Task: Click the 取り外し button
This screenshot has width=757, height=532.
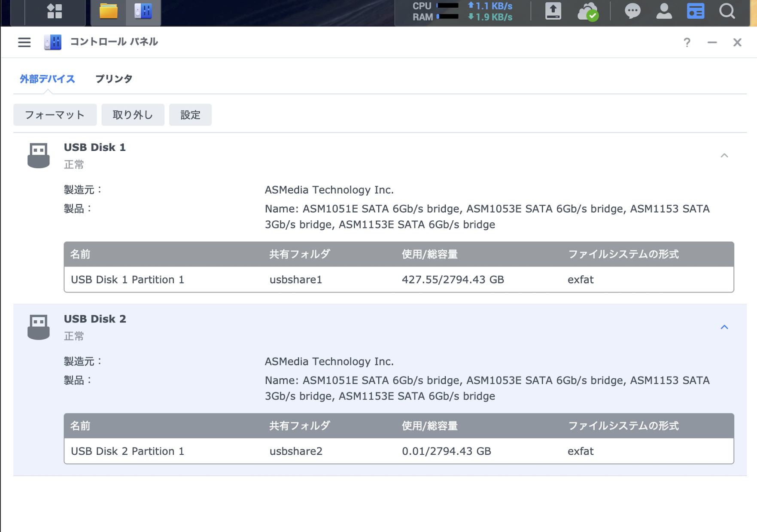Action: coord(133,115)
